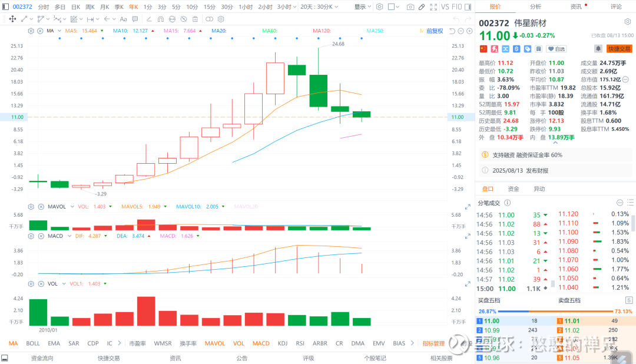Close the VOL indicator panel

click(x=41, y=284)
